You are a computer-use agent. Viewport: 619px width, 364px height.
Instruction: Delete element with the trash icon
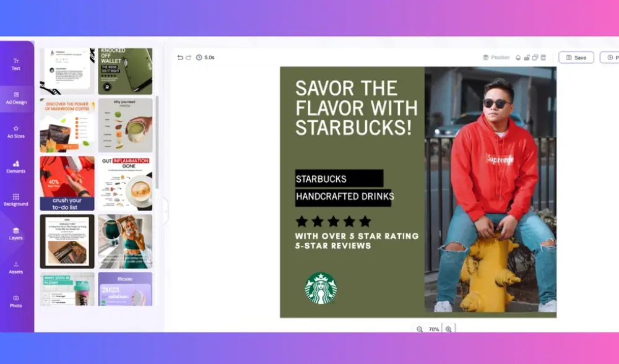coord(543,58)
